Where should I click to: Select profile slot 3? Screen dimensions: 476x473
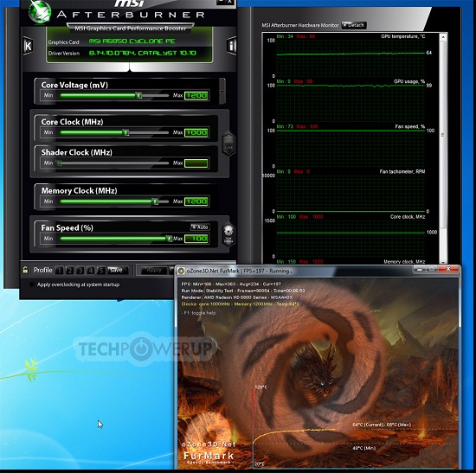coord(80,270)
